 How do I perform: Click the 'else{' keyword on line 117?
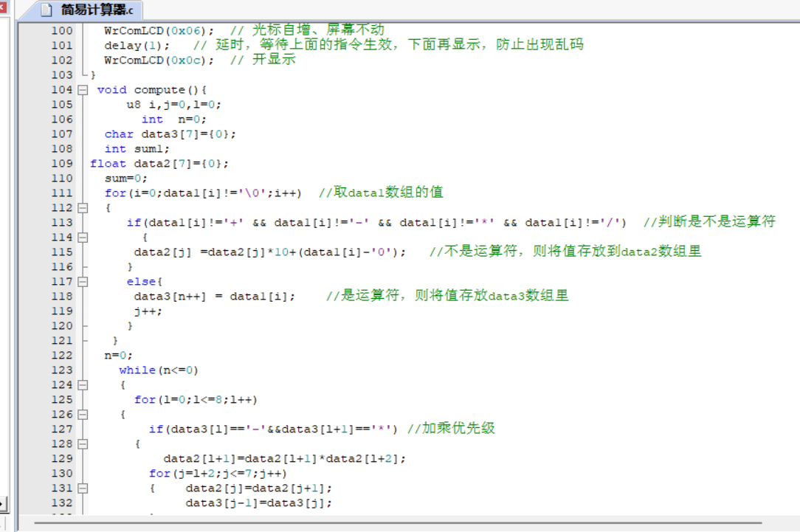click(145, 282)
